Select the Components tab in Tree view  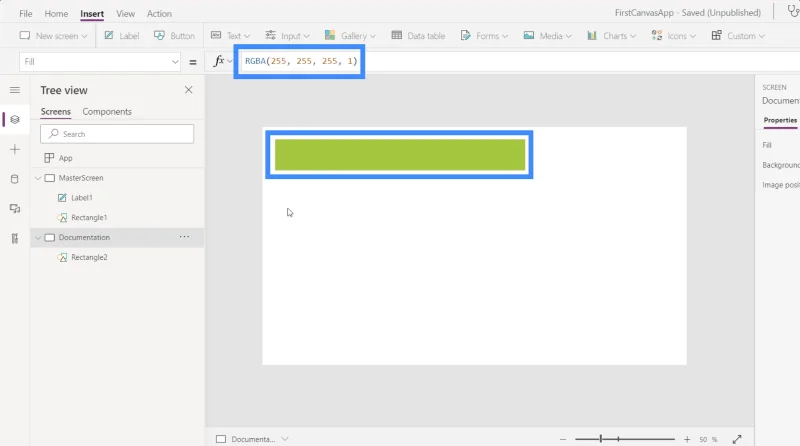point(107,111)
